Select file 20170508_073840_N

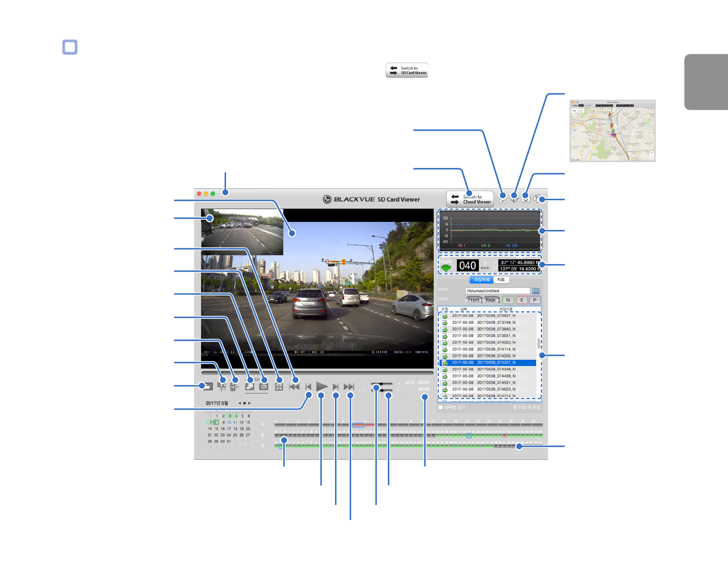(488, 329)
